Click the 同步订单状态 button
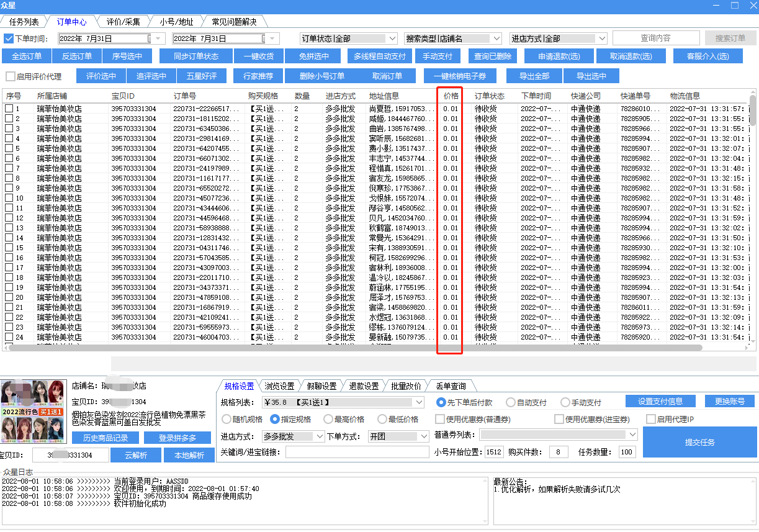Image resolution: width=759 pixels, height=532 pixels. click(196, 56)
